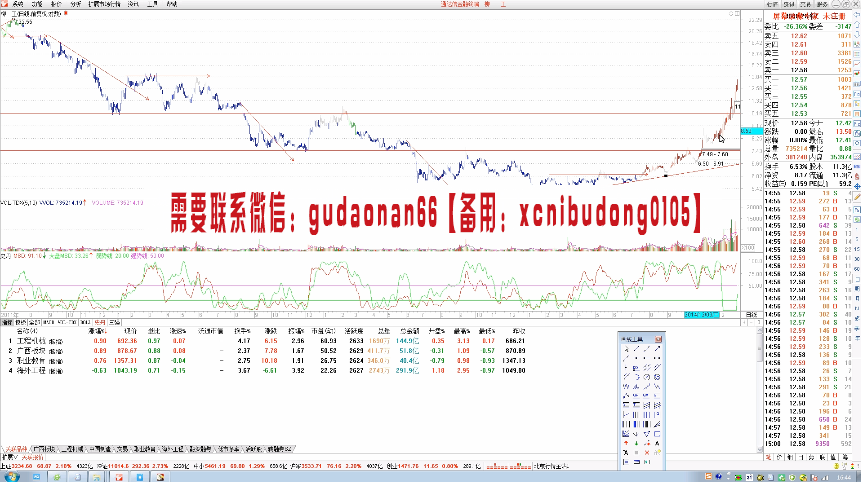
Task: Click the 12.57 buy price in the order book
Action: (x=799, y=80)
